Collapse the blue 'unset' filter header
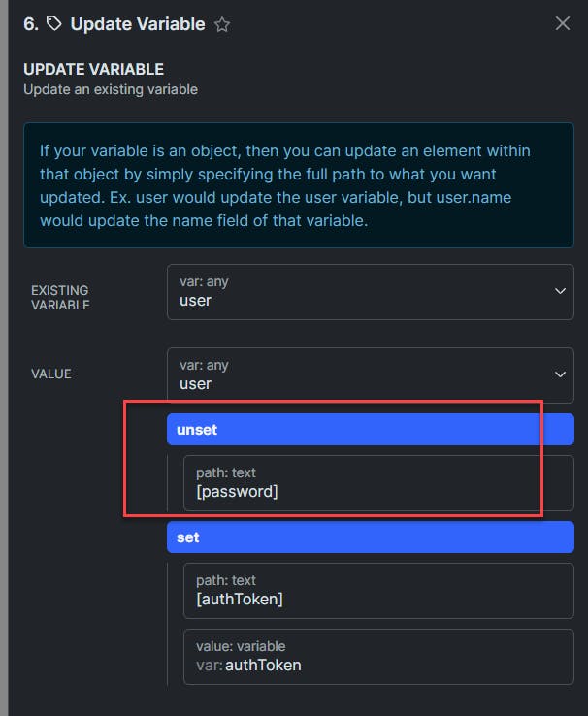The height and width of the screenshot is (716, 588). (370, 430)
